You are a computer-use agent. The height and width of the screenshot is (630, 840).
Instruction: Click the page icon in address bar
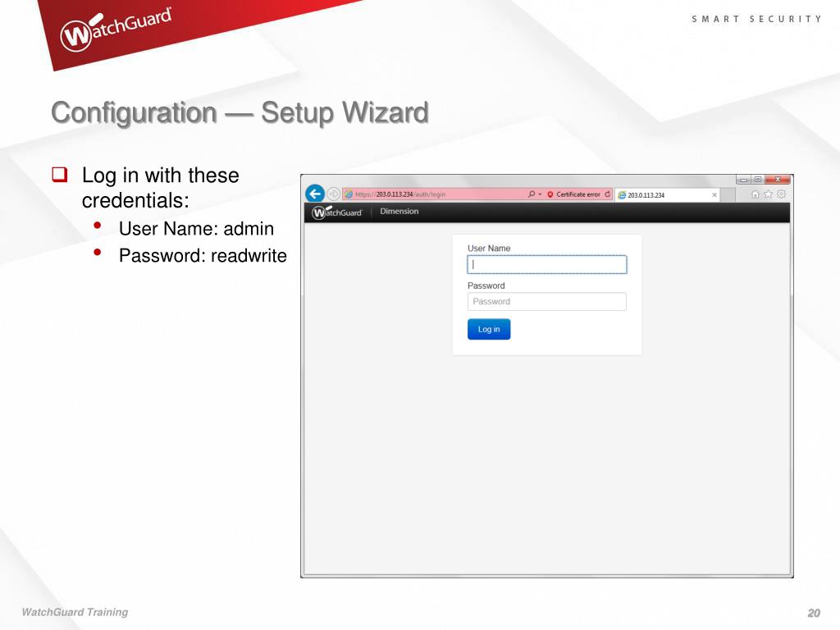coord(348,194)
